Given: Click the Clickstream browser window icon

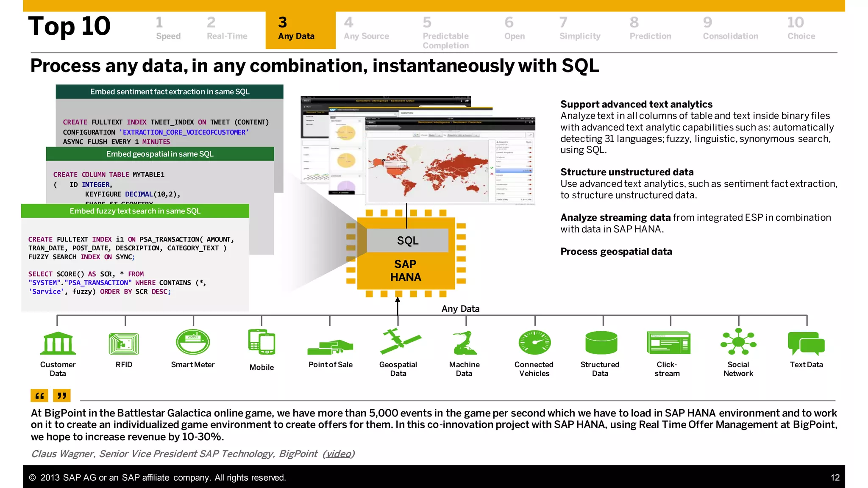Looking at the screenshot, I should pyautogui.click(x=668, y=343).
